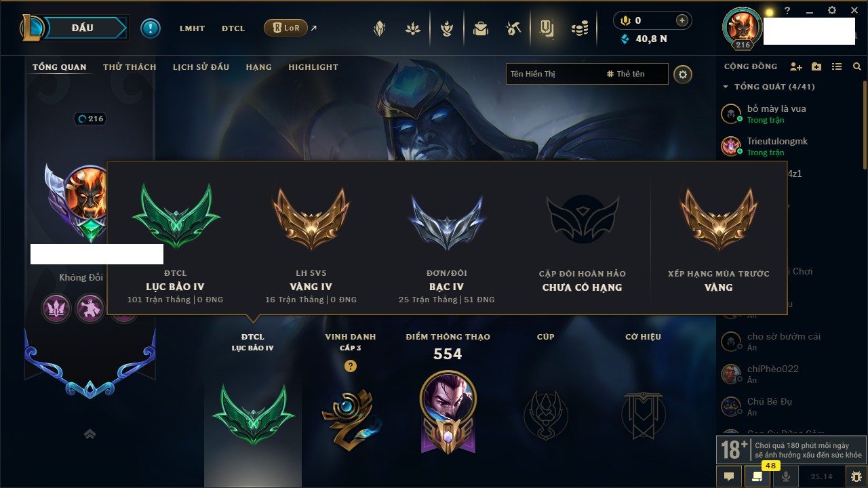868x488 pixels.
Task: Expand the profile banner chevron arrow
Action: coord(90,434)
